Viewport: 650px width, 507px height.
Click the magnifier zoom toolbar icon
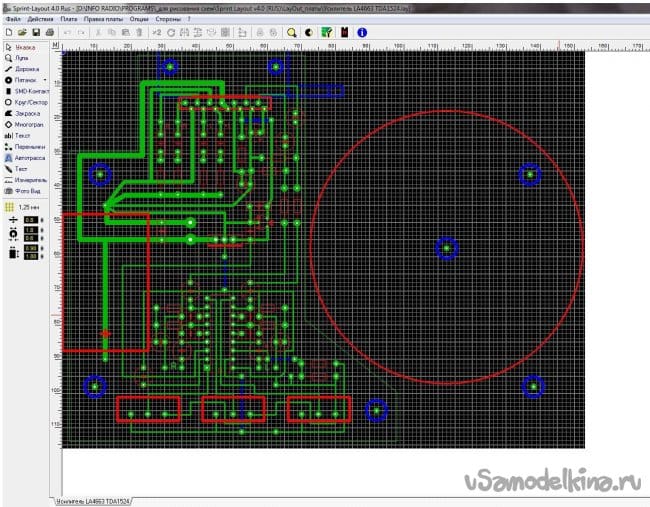pyautogui.click(x=292, y=32)
